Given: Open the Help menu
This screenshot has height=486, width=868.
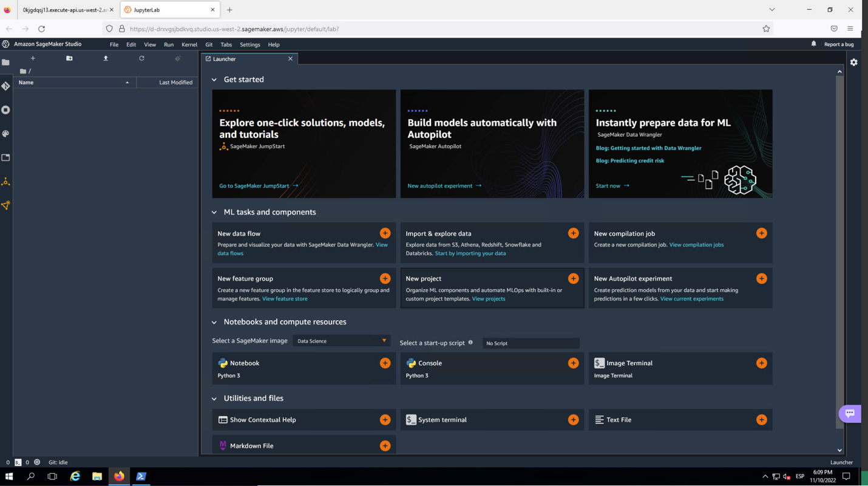Looking at the screenshot, I should pyautogui.click(x=274, y=44).
